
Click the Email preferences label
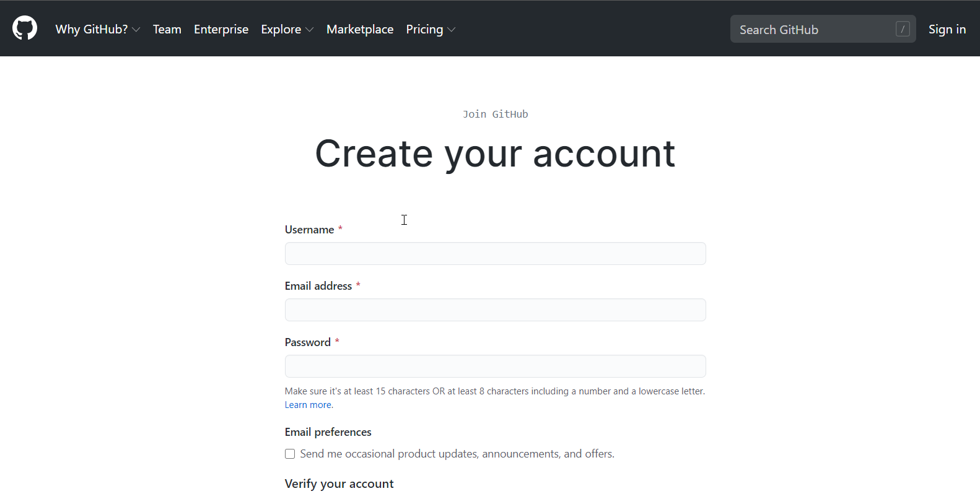click(x=328, y=432)
